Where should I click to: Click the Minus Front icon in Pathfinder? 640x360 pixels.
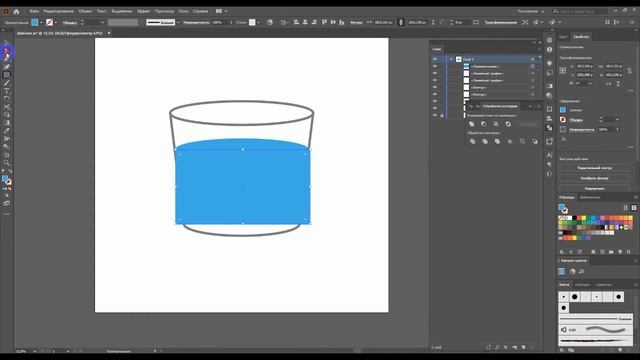coord(484,124)
